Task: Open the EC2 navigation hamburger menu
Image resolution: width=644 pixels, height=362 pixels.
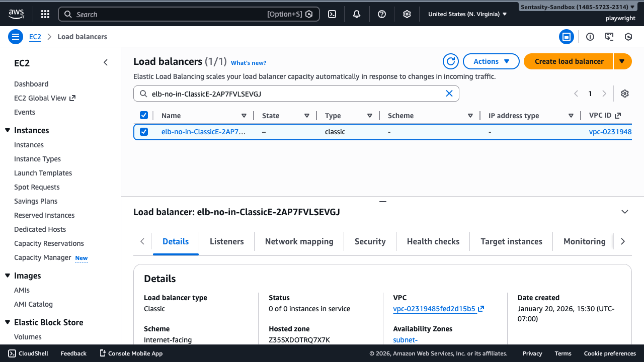Action: point(15,36)
